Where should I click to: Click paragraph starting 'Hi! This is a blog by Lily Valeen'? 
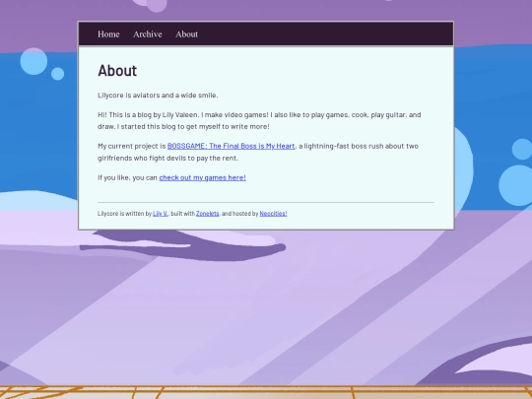coord(259,120)
